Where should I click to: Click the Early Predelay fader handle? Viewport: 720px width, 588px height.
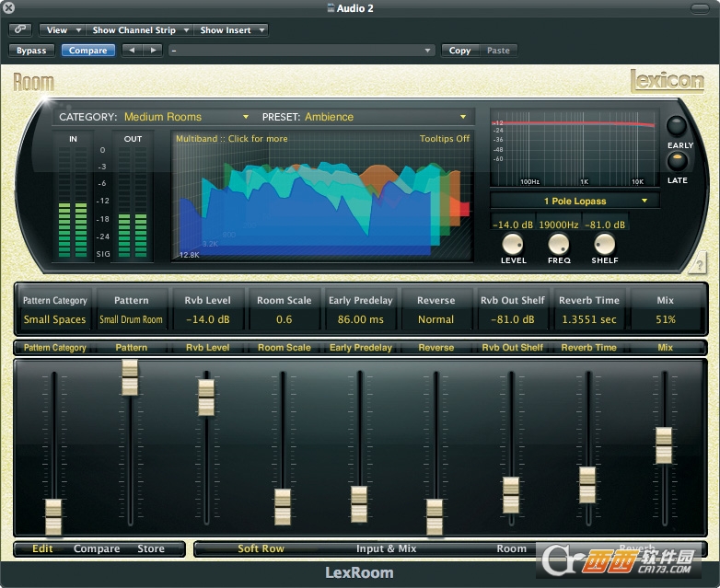(x=359, y=504)
